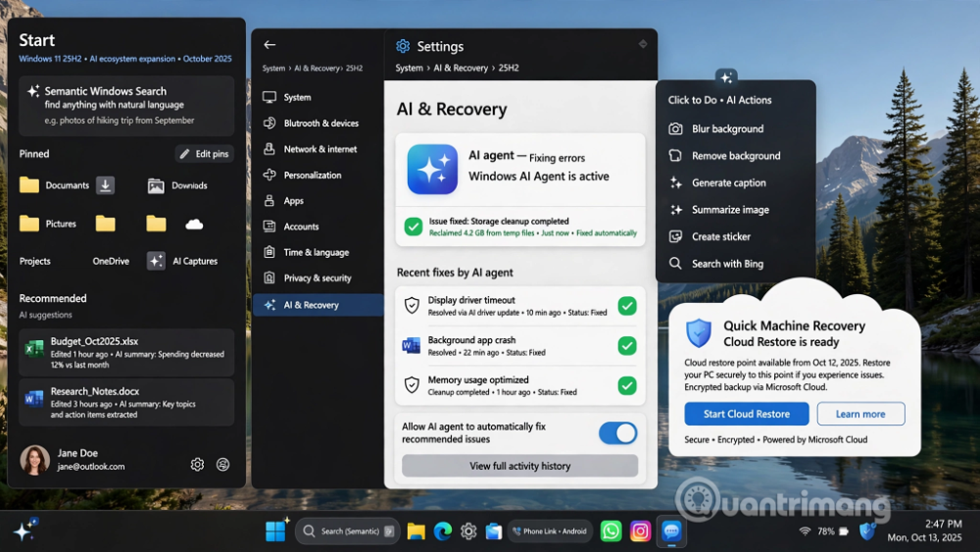Open AI Captures pinned item
This screenshot has width=980, height=552.
point(182,261)
